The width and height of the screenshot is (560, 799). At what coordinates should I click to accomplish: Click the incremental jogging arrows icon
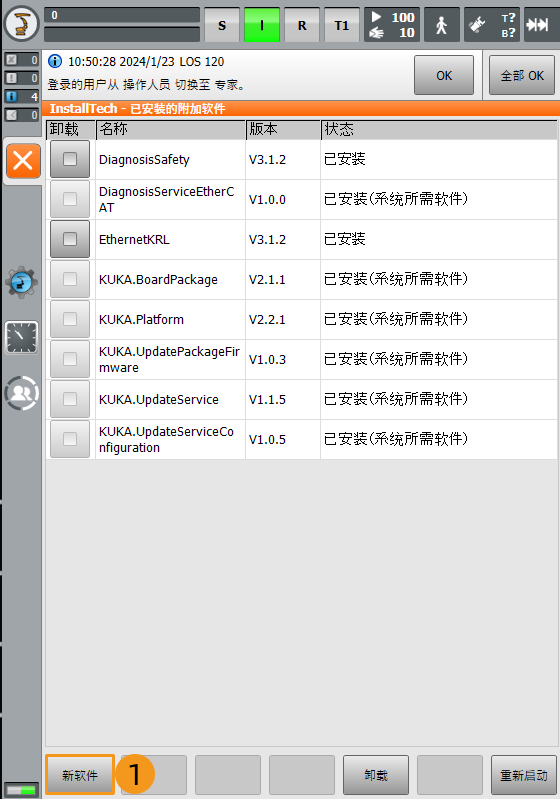click(x=539, y=25)
